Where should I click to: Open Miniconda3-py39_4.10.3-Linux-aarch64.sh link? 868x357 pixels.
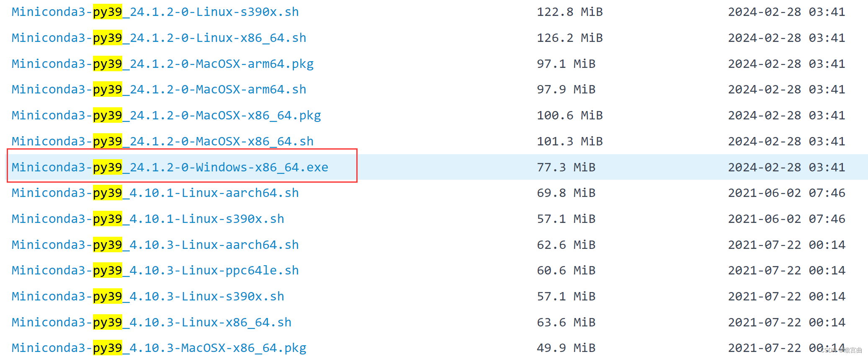pos(155,245)
